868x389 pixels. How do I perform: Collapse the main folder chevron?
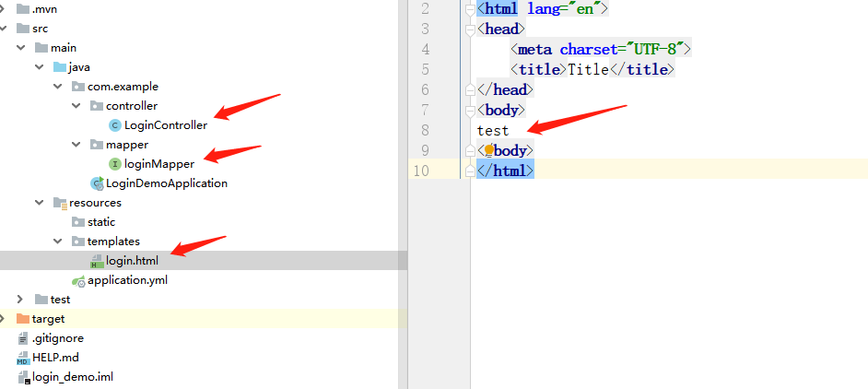(21, 48)
